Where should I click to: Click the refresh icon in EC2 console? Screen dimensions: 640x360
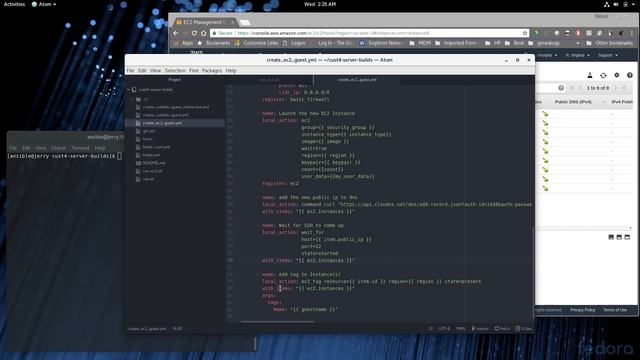603,75
